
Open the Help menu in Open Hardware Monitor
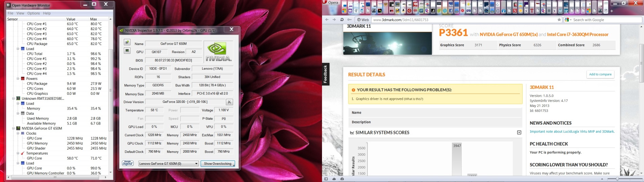(x=47, y=13)
